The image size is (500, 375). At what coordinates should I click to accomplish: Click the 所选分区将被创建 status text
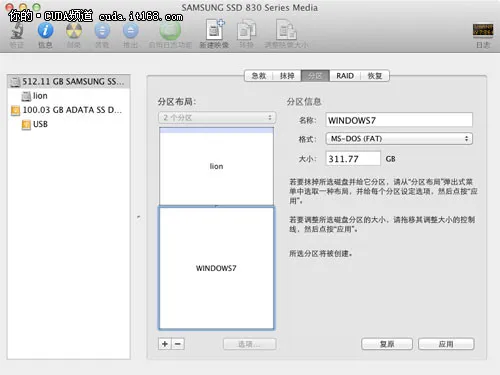pyautogui.click(x=320, y=254)
